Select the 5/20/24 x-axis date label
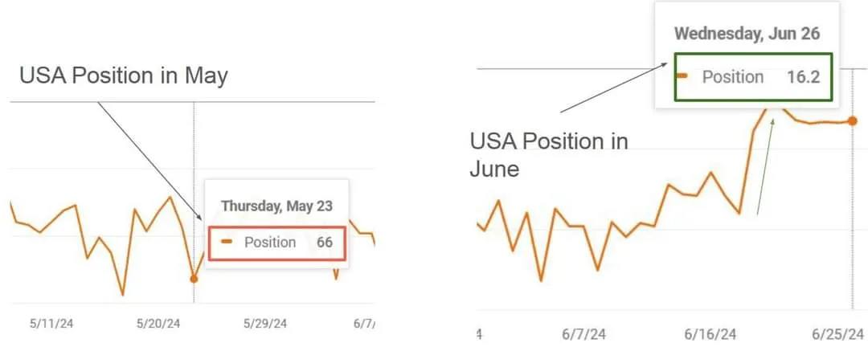This screenshot has height=347, width=868. [x=159, y=324]
